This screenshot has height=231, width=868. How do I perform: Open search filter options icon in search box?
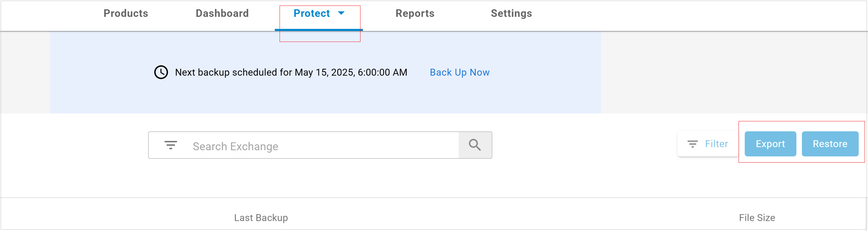(x=170, y=145)
